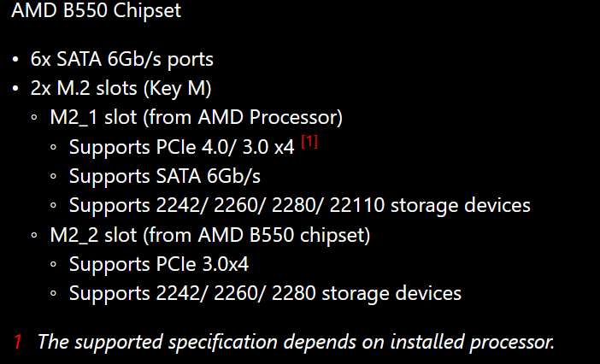This screenshot has height=364, width=600.
Task: Click the bullet beside 2x M.2 slots
Action: [x=16, y=89]
